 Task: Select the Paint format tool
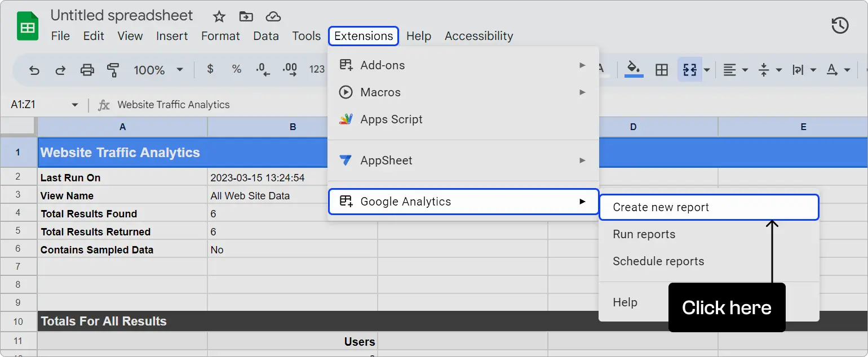coord(113,70)
